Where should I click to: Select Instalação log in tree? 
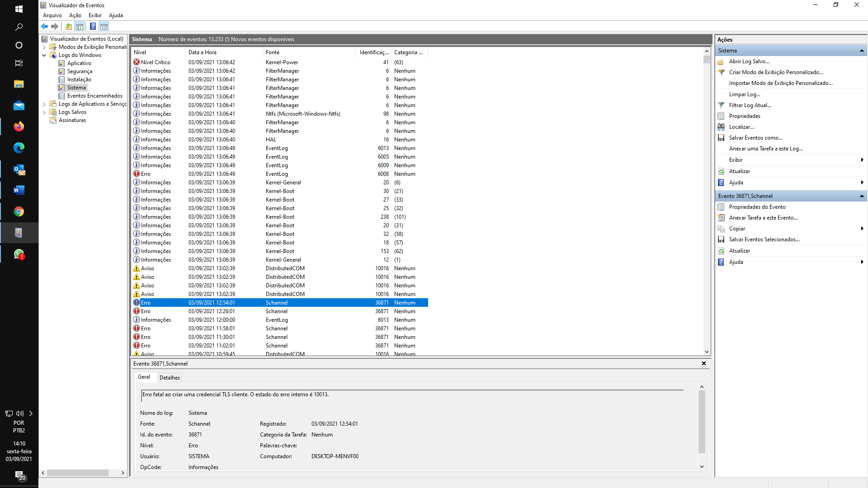pos(79,80)
